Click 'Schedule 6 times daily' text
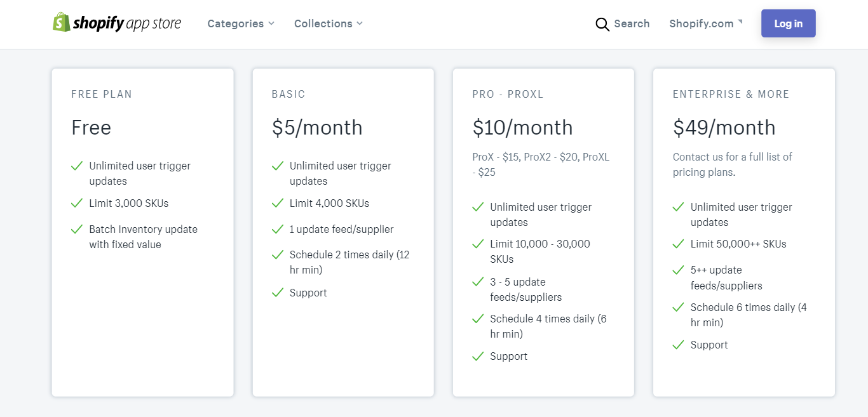Image resolution: width=868 pixels, height=417 pixels. (x=749, y=315)
